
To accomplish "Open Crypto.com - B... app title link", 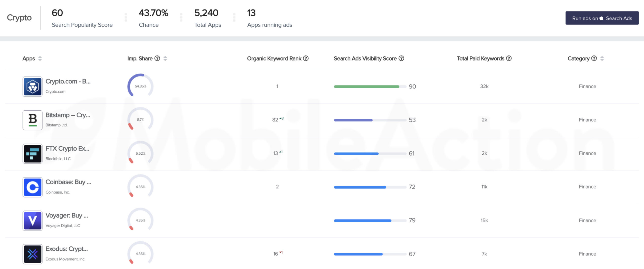I will pyautogui.click(x=68, y=81).
